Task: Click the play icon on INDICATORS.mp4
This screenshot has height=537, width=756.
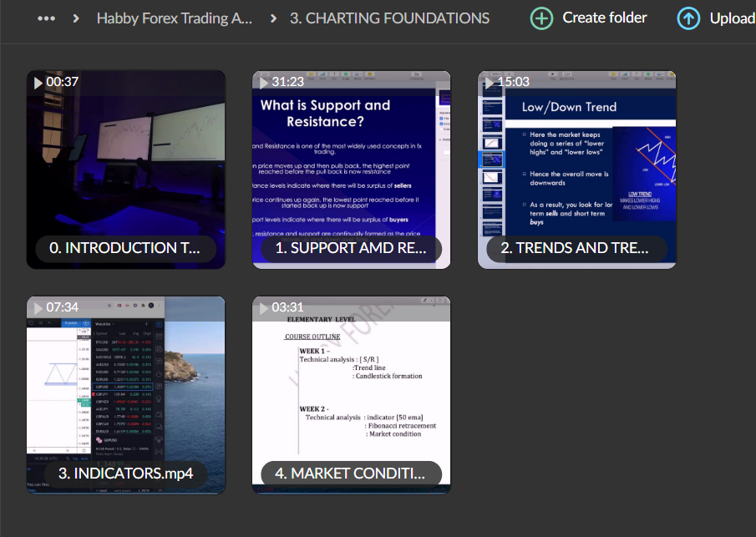Action: coord(38,307)
